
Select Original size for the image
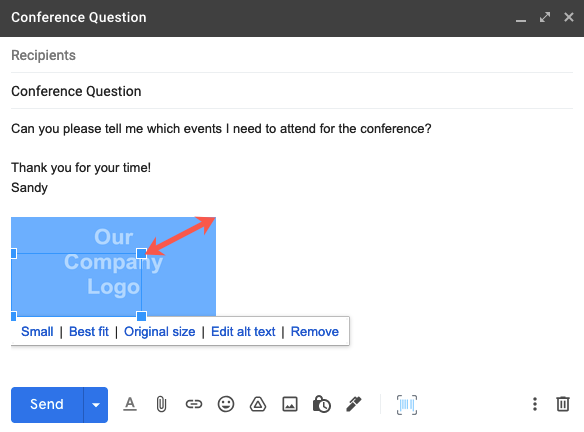[159, 331]
